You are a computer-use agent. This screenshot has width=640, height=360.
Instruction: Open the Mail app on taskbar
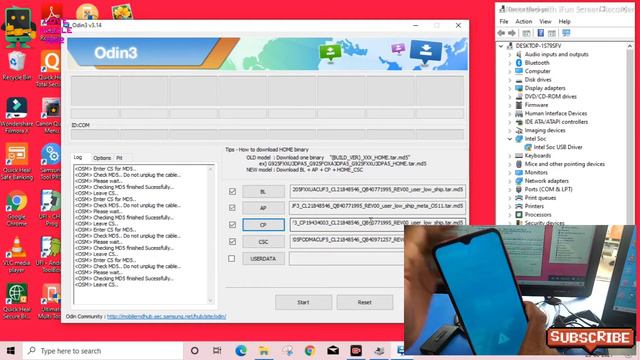333,351
